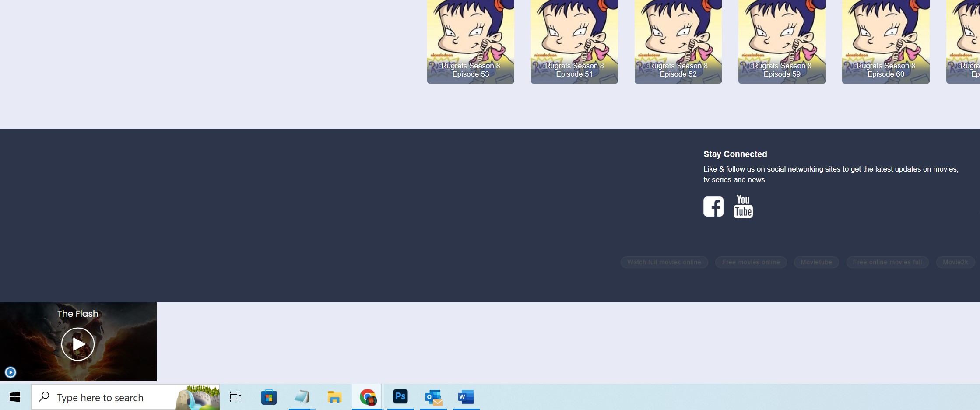Open Photoshop from the taskbar
Viewport: 980px width, 410px height.
[x=400, y=396]
